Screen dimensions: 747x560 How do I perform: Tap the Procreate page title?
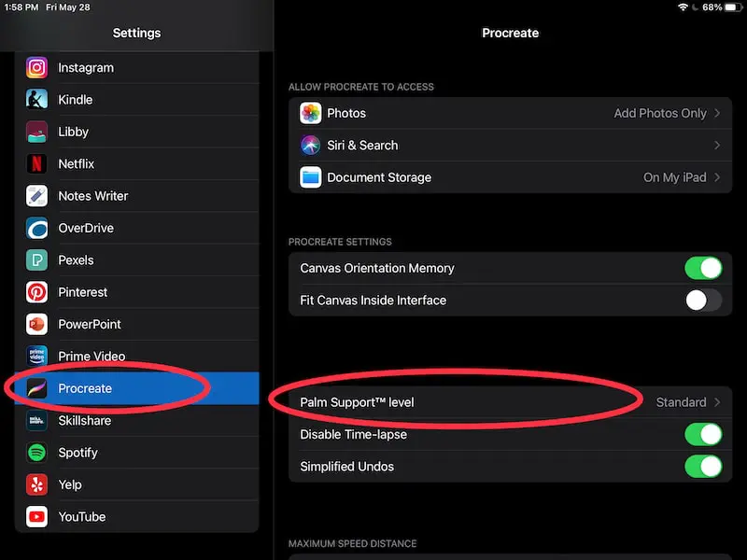coord(510,33)
